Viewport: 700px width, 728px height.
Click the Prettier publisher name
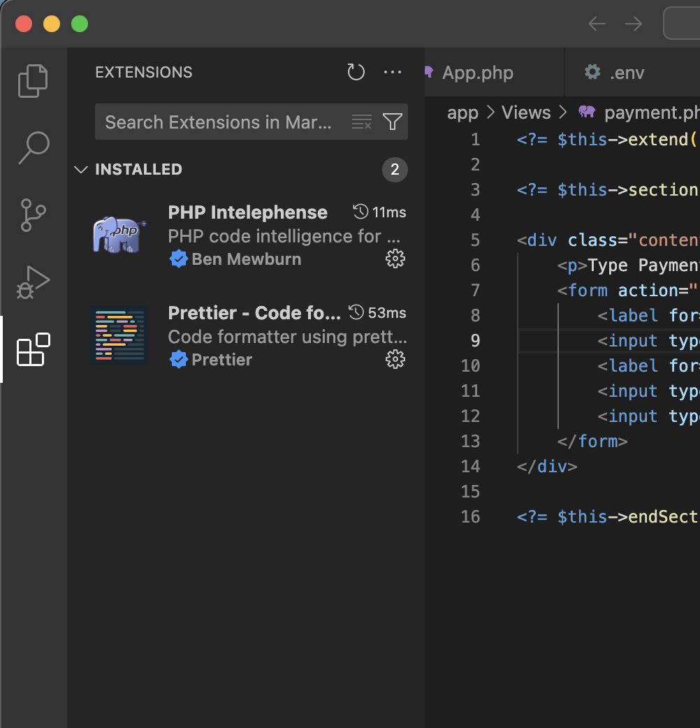pos(222,360)
